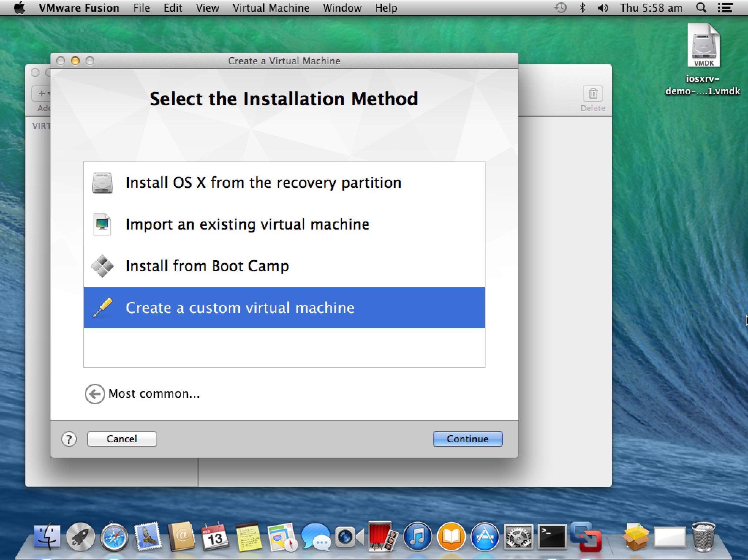Open Messages speech bubbles in dock
Image resolution: width=748 pixels, height=560 pixels.
(316, 537)
